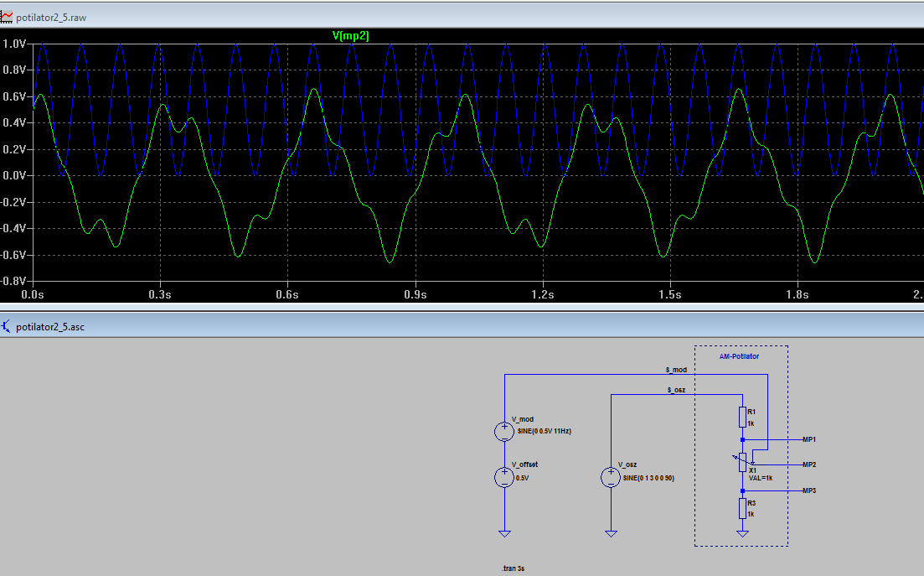Select the X1 potentiometer symbol
The height and width of the screenshot is (576, 924).
pyautogui.click(x=742, y=462)
